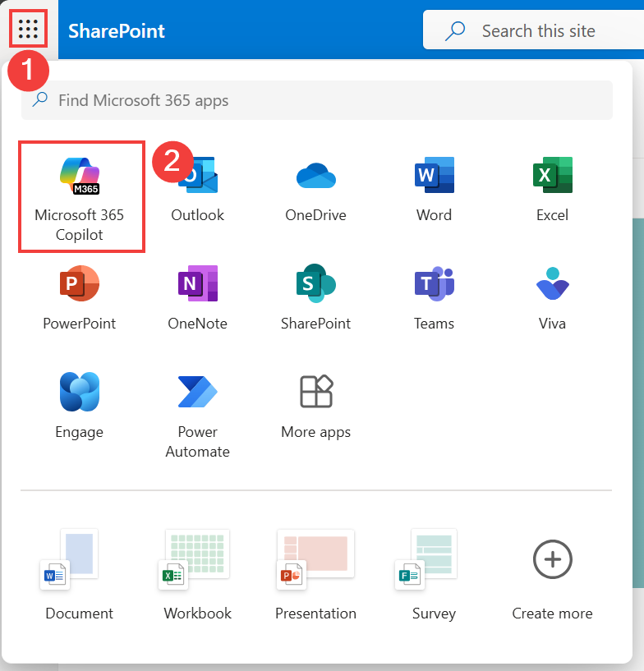Open the PowerPoint app
Viewport: 644px width, 671px height.
80,297
